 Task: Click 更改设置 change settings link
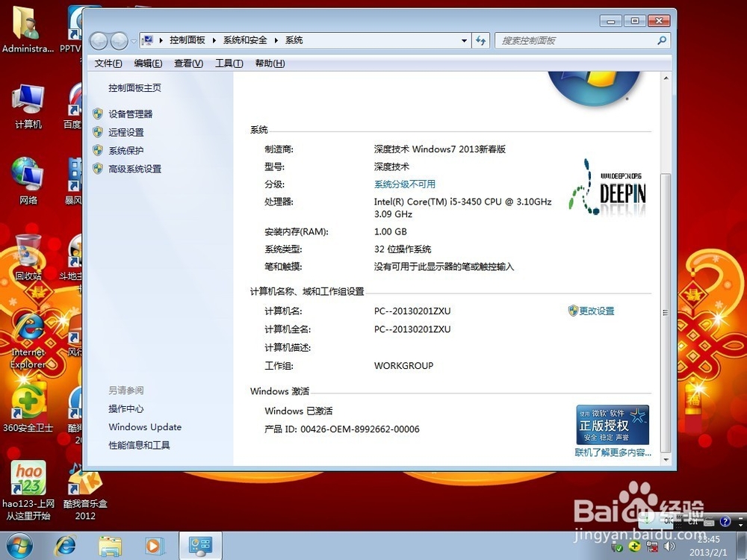click(597, 311)
